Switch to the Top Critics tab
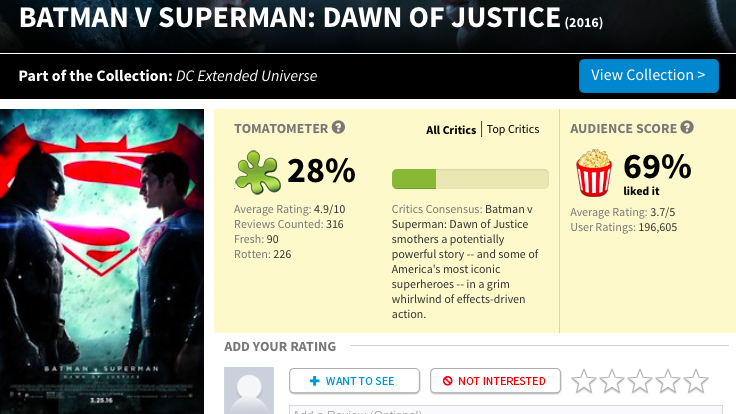Viewport: 736px width, 414px height. 513,129
